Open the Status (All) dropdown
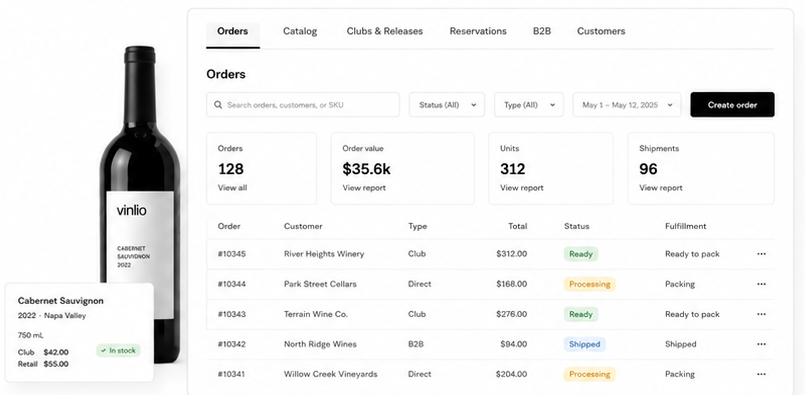 [x=447, y=105]
